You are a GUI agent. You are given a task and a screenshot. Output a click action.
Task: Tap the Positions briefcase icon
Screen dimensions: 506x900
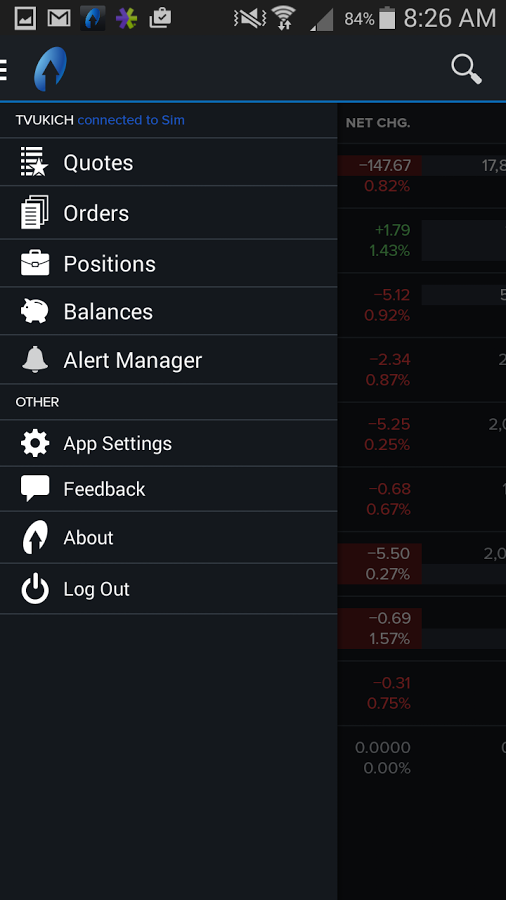34,263
